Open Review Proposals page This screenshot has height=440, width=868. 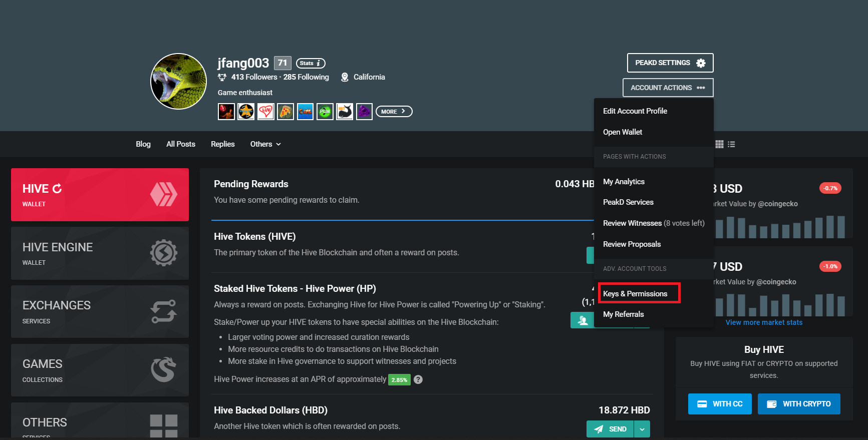(632, 244)
